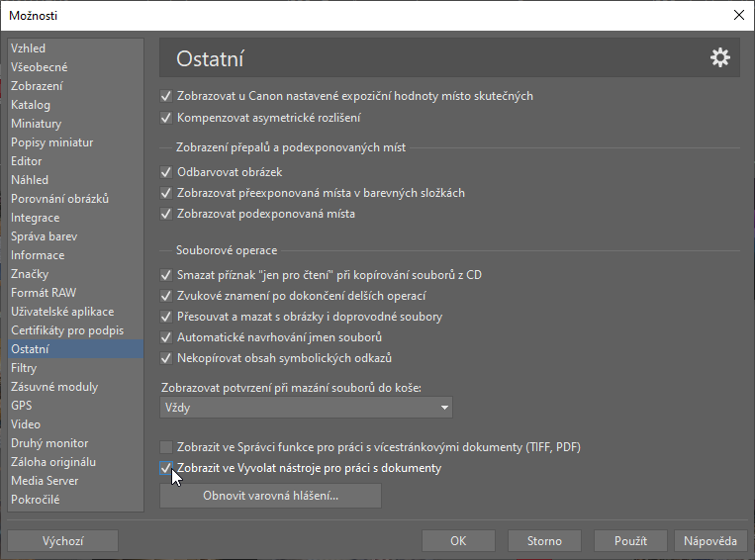Select Záloha originálu category
This screenshot has width=755, height=560.
coord(75,462)
